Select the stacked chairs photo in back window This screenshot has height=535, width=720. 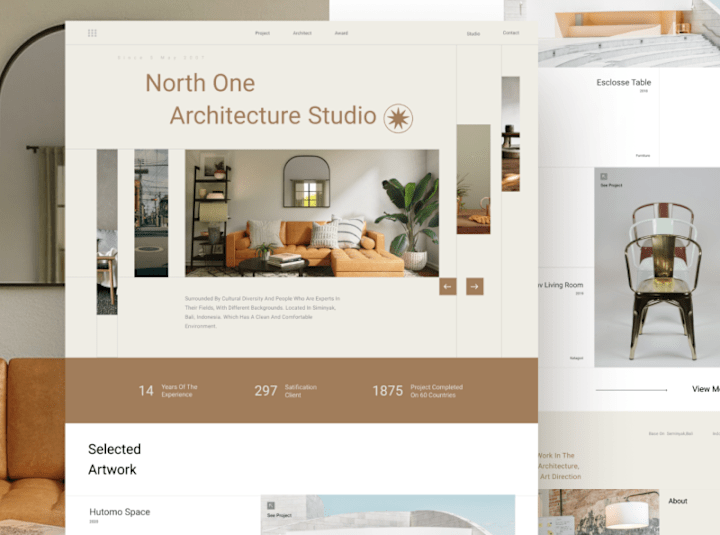tap(657, 267)
